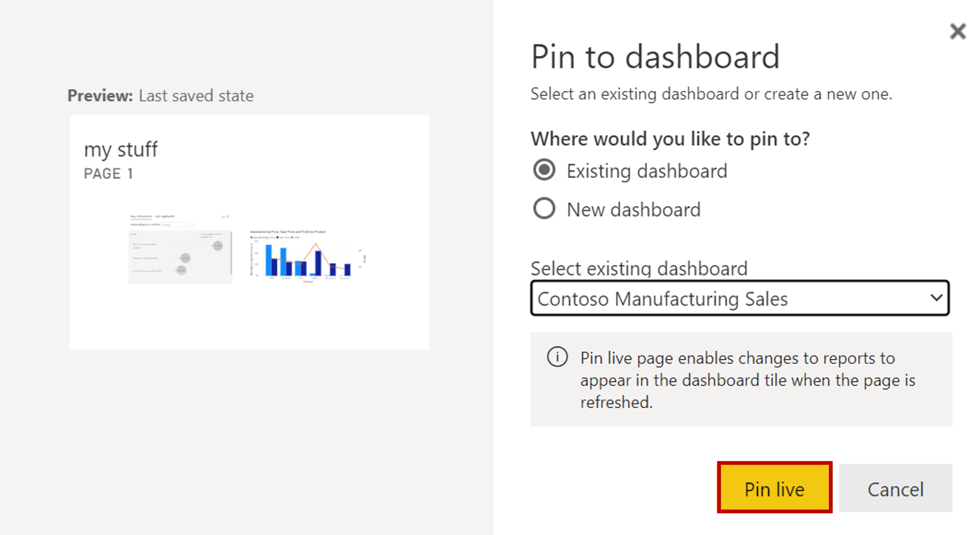980x535 pixels.
Task: Click the Cancel button
Action: (895, 488)
